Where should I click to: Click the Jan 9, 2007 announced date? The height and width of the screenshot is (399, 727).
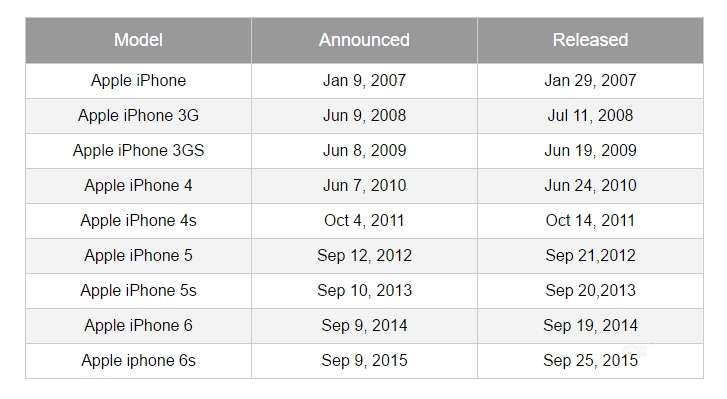364,81
